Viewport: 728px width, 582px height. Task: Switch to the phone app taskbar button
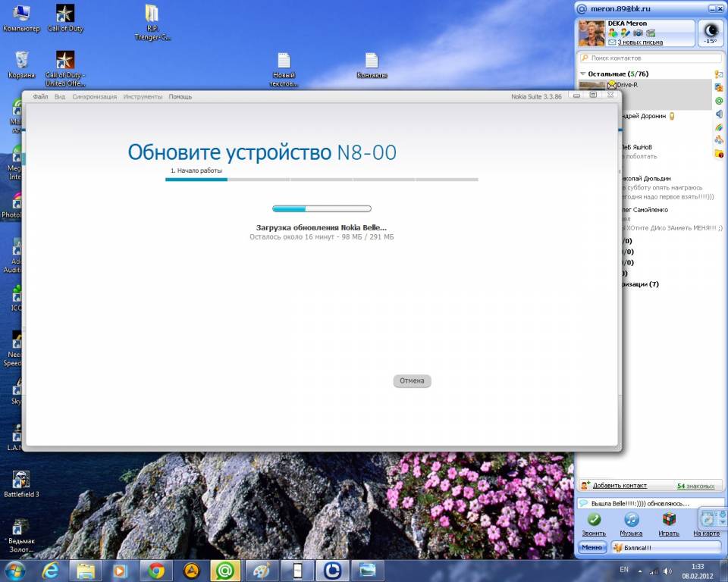click(x=297, y=571)
